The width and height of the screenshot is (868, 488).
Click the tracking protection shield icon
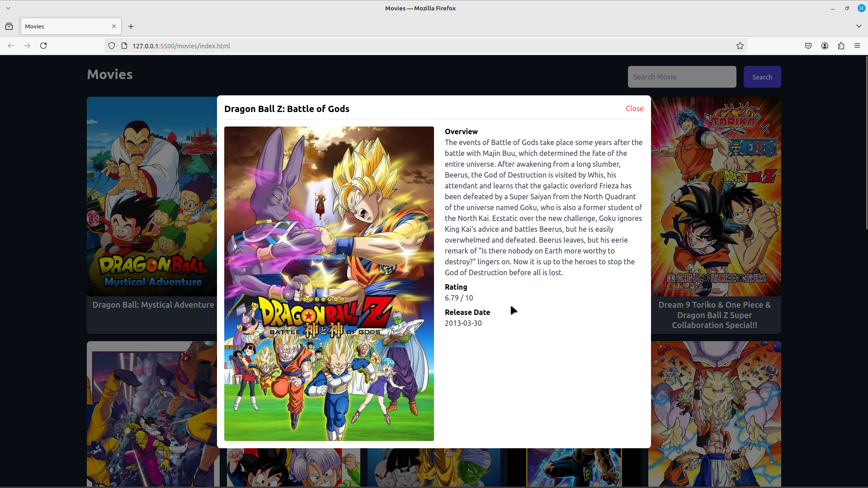[112, 46]
